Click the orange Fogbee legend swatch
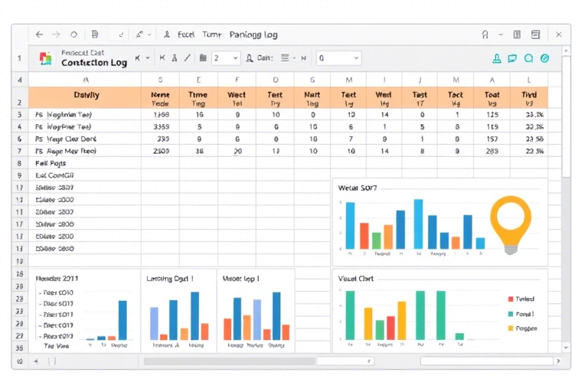Image resolution: width=588 pixels, height=392 pixels. (511, 328)
